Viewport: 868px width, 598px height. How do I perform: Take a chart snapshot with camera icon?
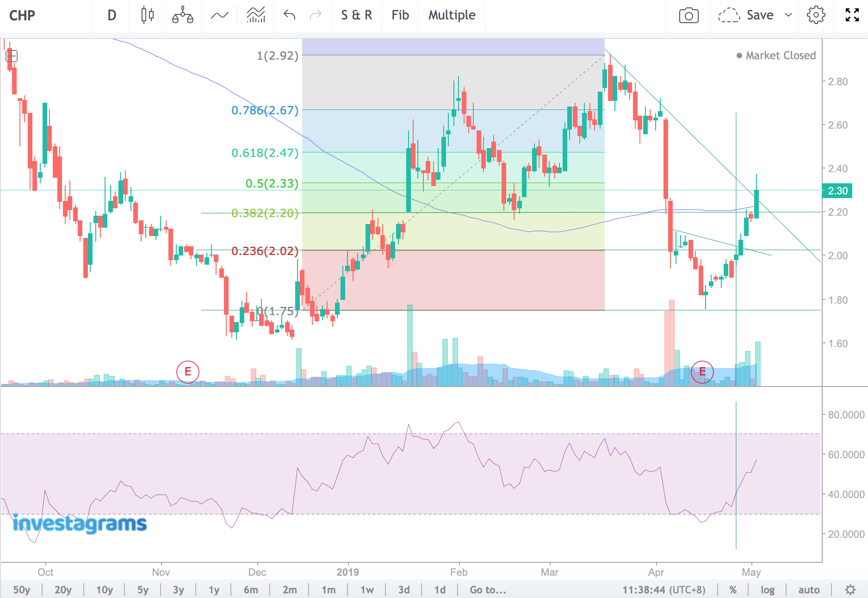[688, 15]
